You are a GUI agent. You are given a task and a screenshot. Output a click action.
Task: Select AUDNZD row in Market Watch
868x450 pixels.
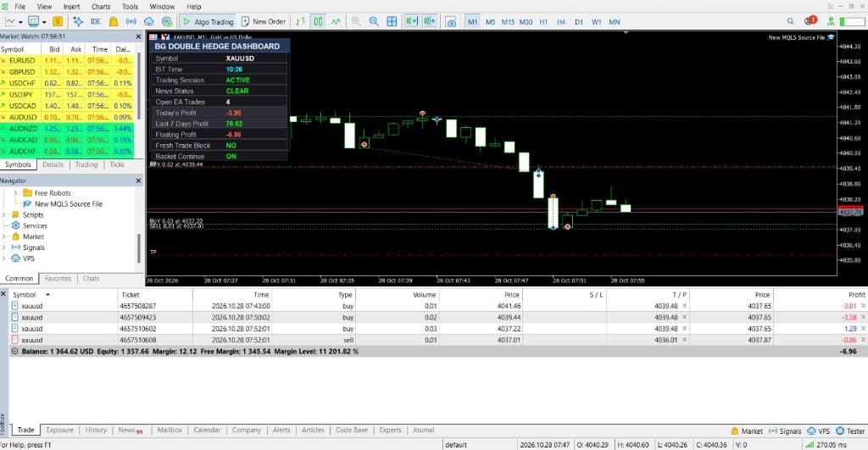66,129
